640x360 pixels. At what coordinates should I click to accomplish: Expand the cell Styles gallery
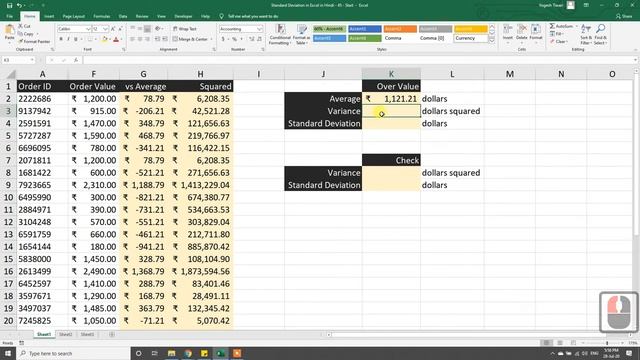[492, 41]
